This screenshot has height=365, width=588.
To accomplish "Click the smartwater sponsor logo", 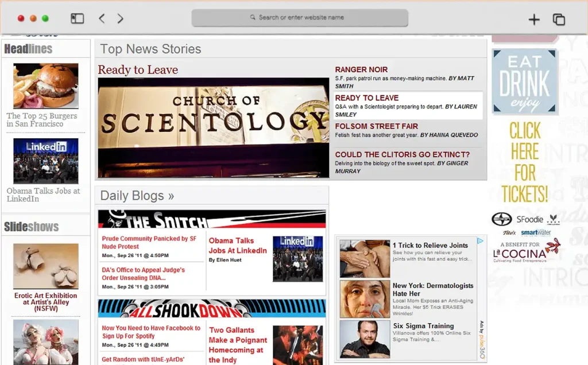I will pos(536,232).
